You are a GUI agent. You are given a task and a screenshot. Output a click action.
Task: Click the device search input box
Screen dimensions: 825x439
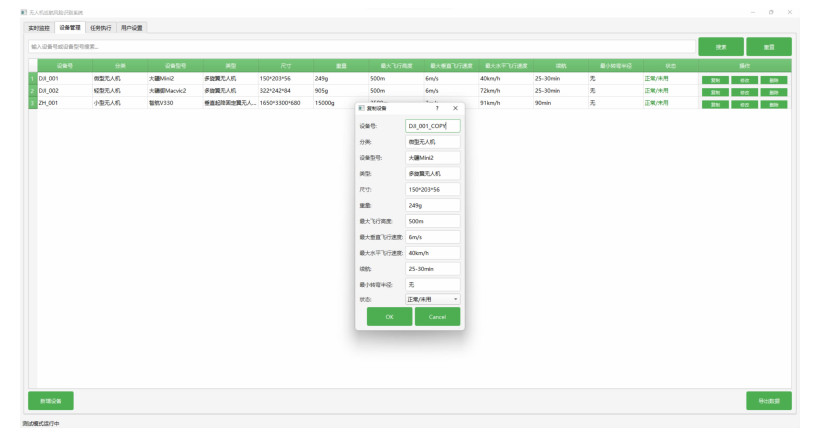pos(361,47)
